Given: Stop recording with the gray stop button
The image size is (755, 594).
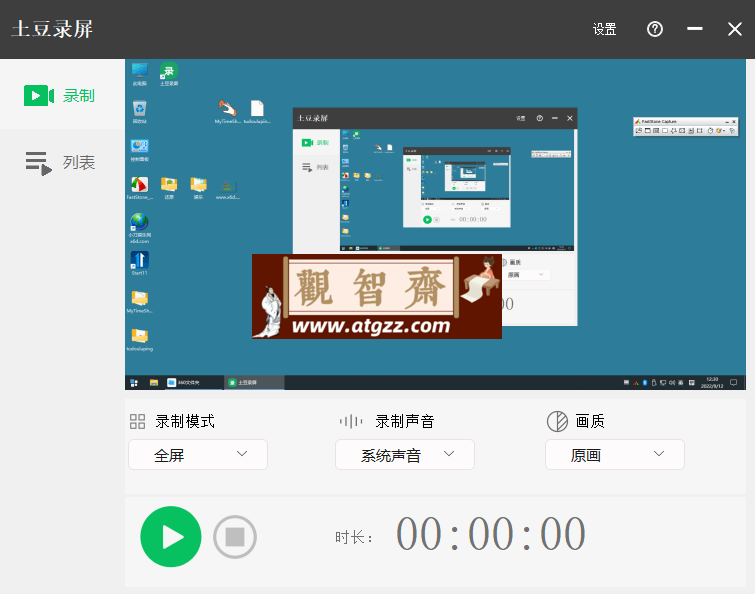Looking at the screenshot, I should [235, 537].
